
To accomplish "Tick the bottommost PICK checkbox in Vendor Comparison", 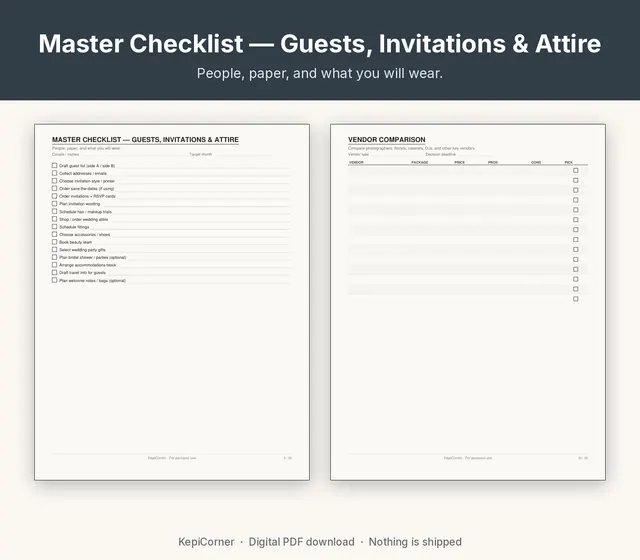I will pos(576,299).
